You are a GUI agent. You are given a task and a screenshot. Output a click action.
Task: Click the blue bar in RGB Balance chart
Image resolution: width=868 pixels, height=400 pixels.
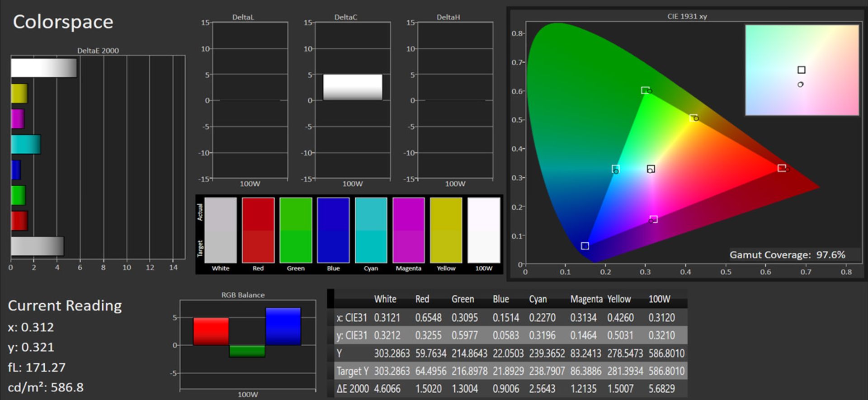pos(283,326)
